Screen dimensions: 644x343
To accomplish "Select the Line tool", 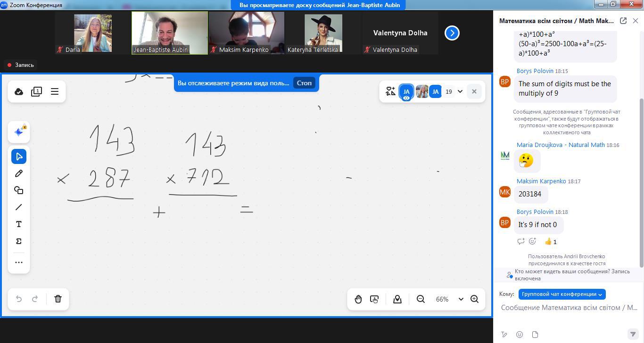I will tap(19, 207).
